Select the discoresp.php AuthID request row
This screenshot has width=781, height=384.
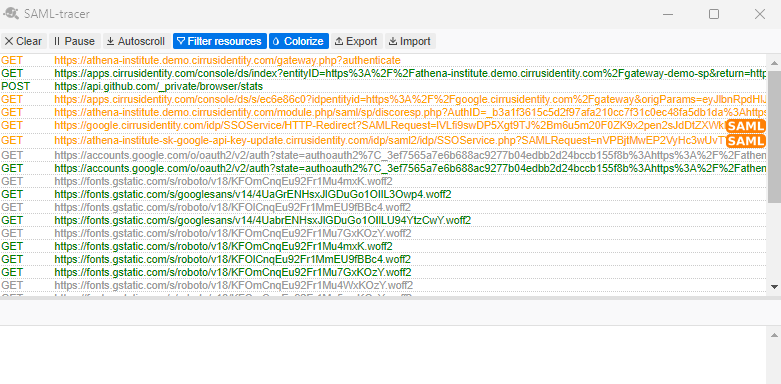point(384,113)
